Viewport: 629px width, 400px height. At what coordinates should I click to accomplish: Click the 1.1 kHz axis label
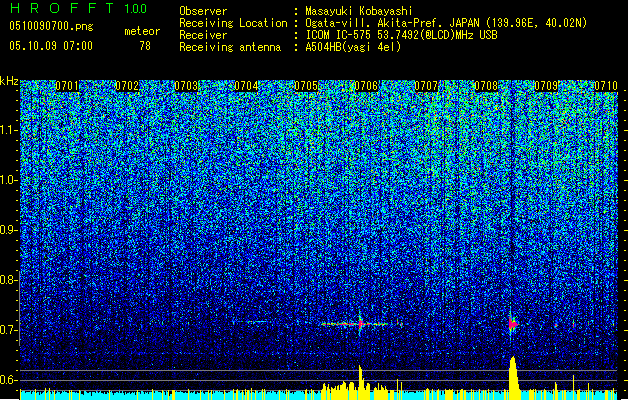pyautogui.click(x=9, y=130)
